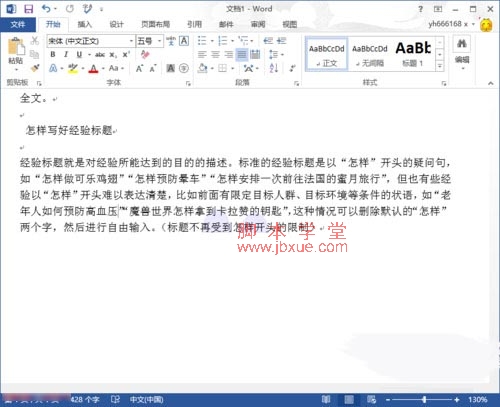Toggle justified alignment button

[x=242, y=54]
